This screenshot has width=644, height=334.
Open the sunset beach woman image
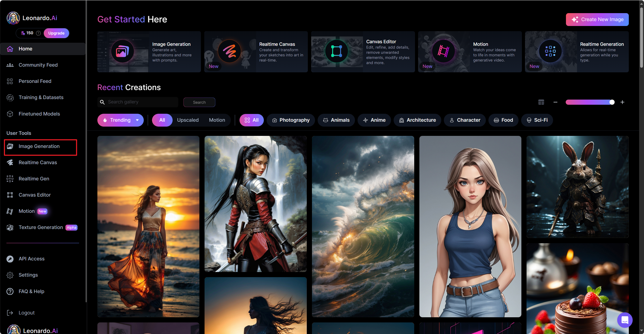(x=148, y=226)
